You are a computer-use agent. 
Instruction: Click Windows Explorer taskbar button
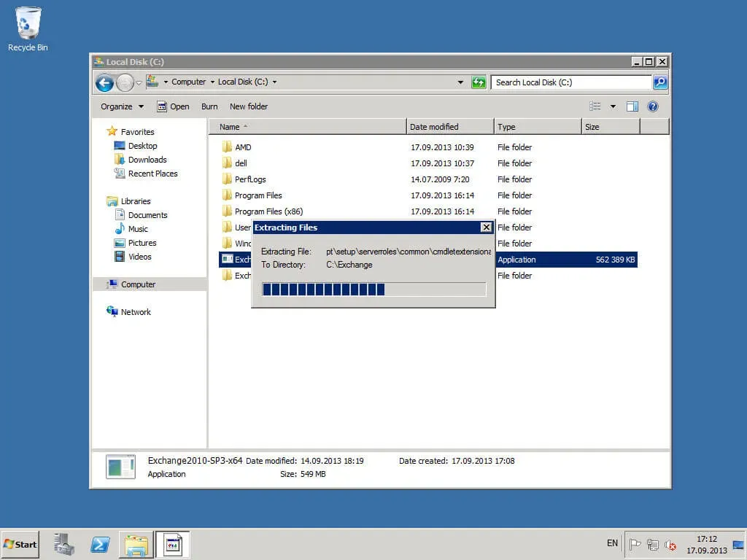coord(136,544)
